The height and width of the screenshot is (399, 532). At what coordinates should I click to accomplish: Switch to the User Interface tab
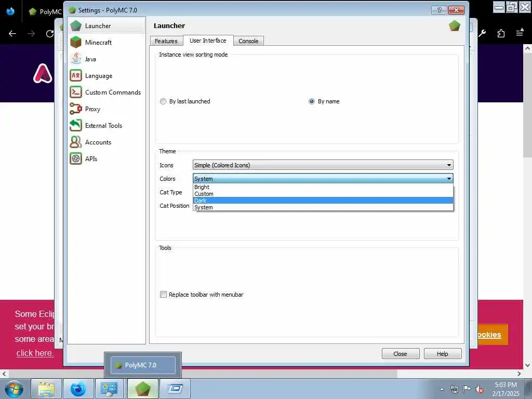point(208,41)
